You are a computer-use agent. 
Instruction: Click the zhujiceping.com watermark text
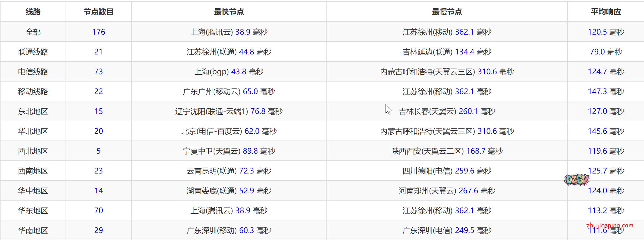(x=610, y=225)
